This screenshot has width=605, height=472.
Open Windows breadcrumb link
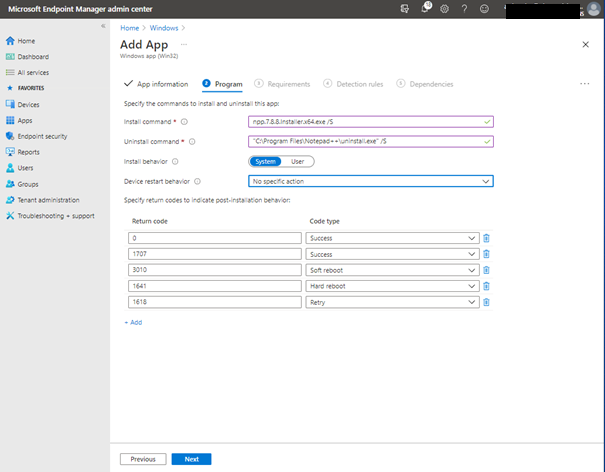coord(164,28)
